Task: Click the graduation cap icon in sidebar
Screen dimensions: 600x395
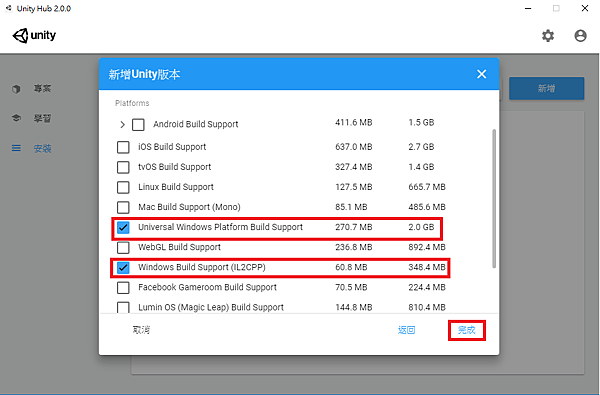Action: coord(16,118)
